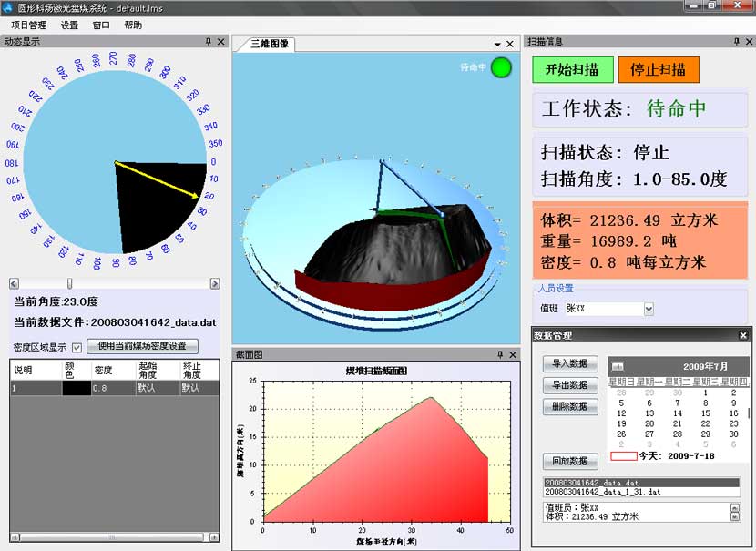Pin the 动态显示 panel

[x=209, y=42]
